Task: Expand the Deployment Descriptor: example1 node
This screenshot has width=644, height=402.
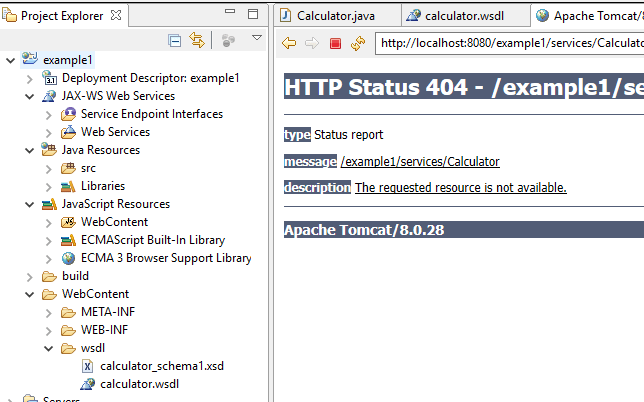Action: (30, 78)
